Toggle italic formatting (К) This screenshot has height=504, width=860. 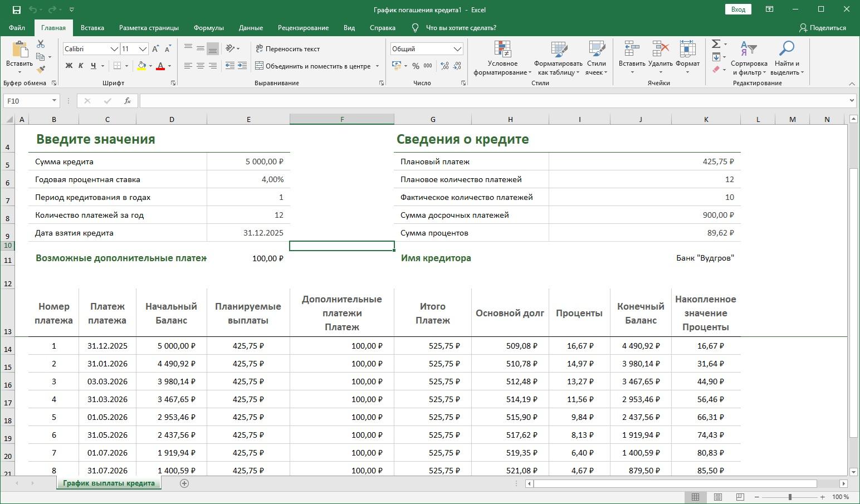tap(81, 66)
